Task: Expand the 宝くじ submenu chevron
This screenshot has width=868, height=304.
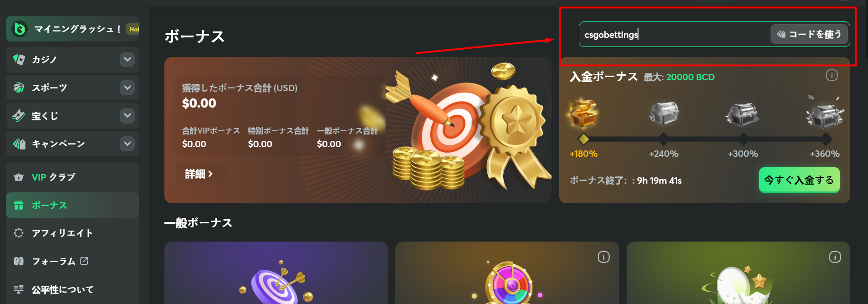Action: tap(128, 115)
